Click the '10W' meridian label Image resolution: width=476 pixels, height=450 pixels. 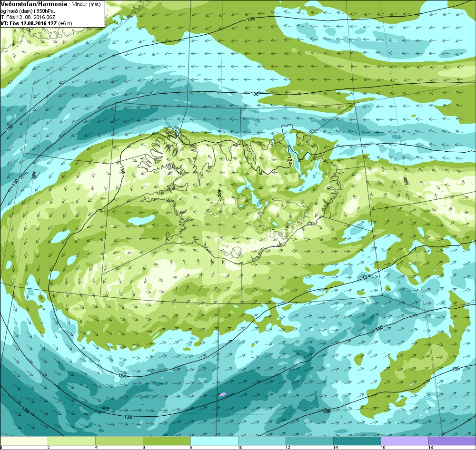click(405, 181)
